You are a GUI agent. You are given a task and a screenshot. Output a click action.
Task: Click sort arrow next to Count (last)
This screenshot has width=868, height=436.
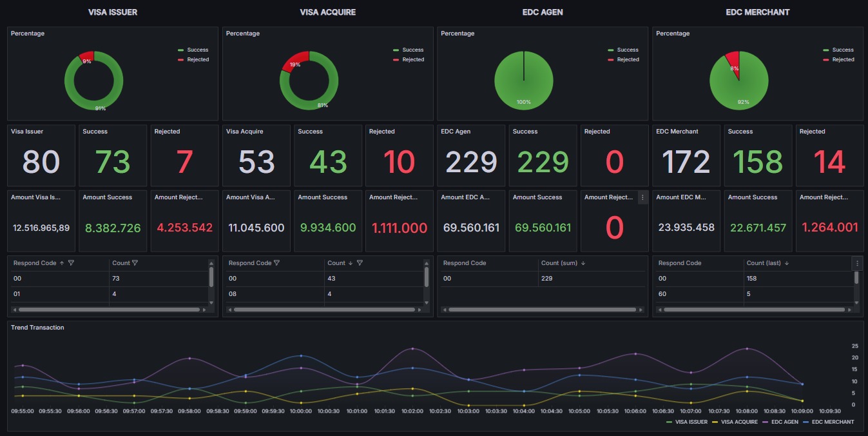click(787, 263)
